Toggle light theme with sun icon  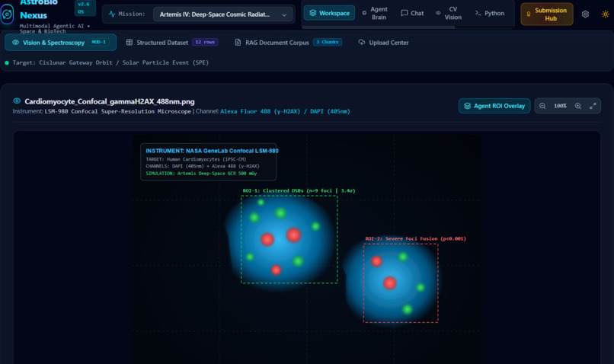(605, 14)
